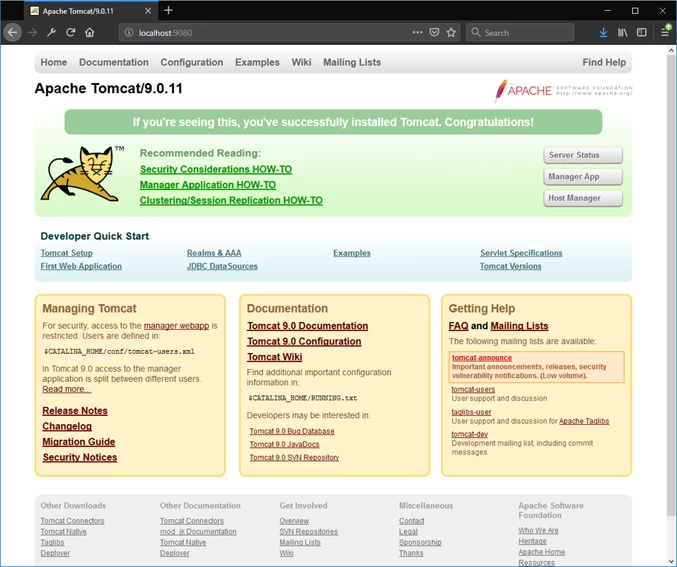
Task: Click the Manager App button
Action: [x=583, y=177]
